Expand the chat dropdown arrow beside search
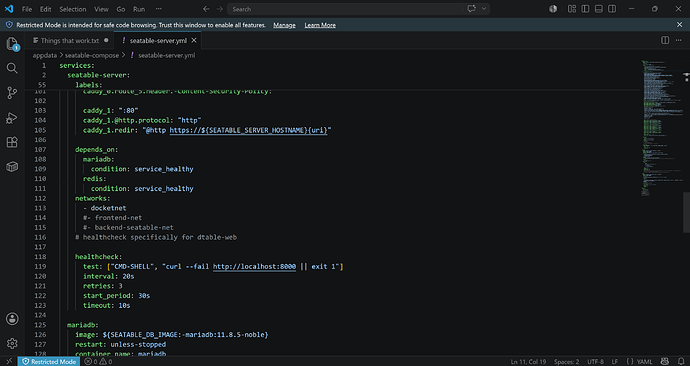Image resolution: width=690 pixels, height=366 pixels. [484, 9]
